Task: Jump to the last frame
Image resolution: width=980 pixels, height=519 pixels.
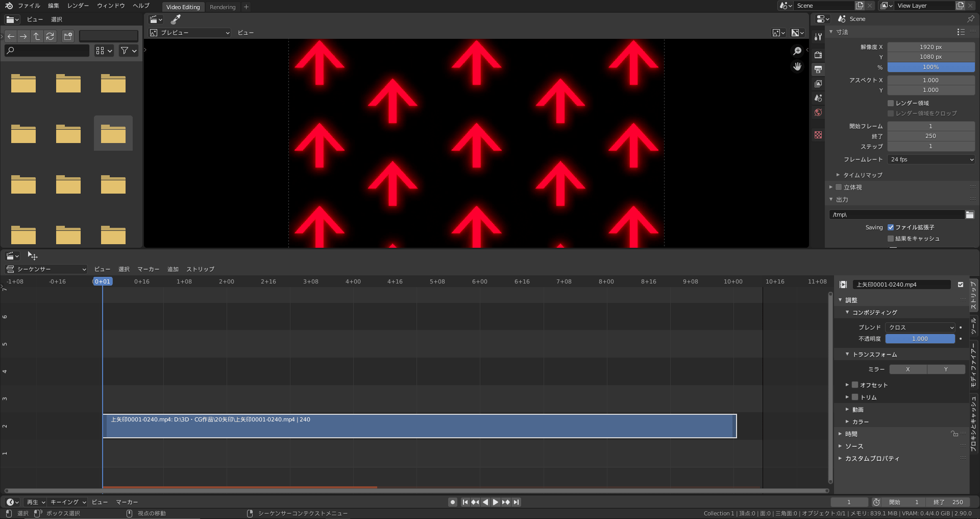Action: [516, 502]
